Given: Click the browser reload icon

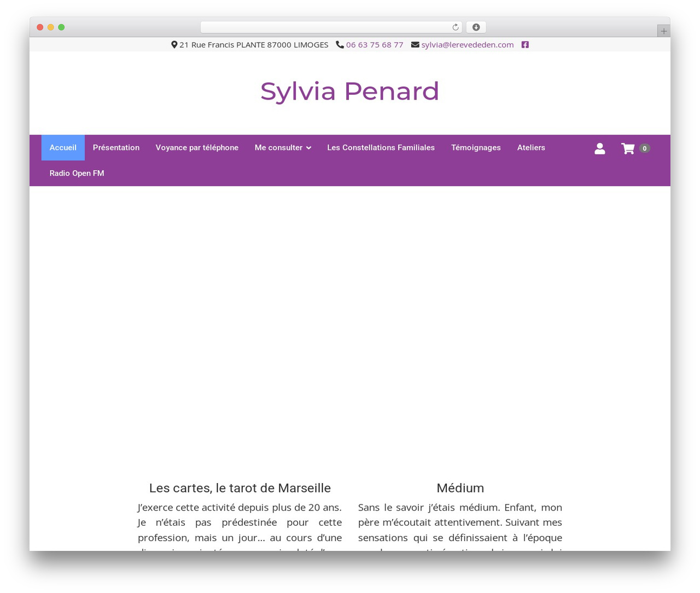Looking at the screenshot, I should pos(456,27).
